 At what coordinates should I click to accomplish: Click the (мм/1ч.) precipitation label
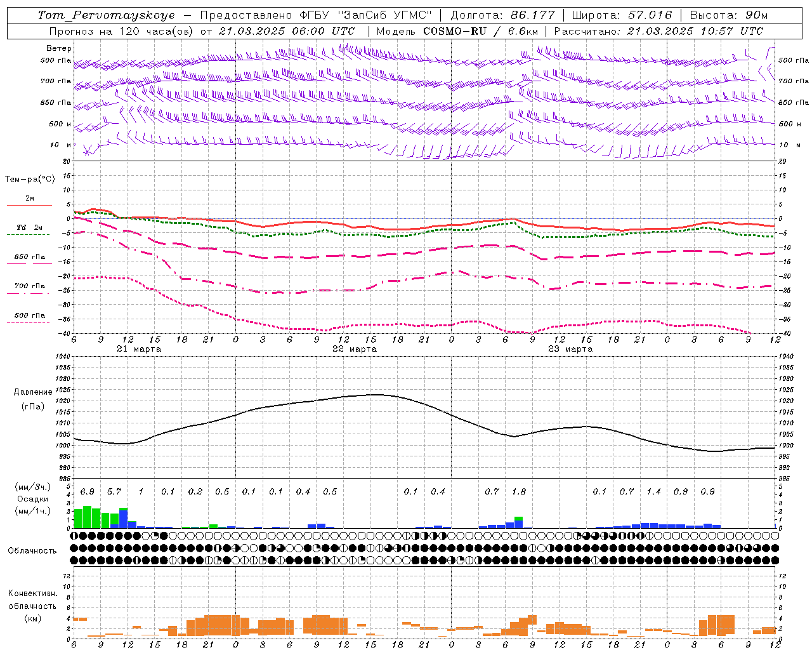pyautogui.click(x=32, y=511)
